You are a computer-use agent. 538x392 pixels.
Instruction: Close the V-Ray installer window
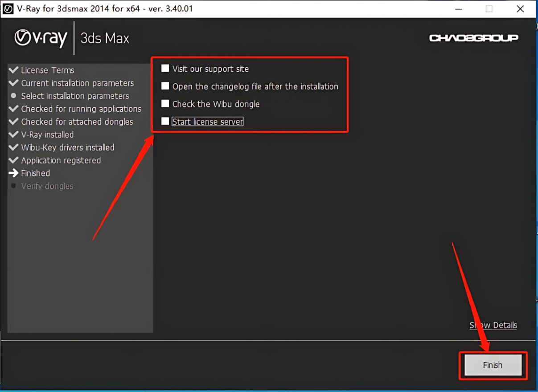tap(520, 9)
